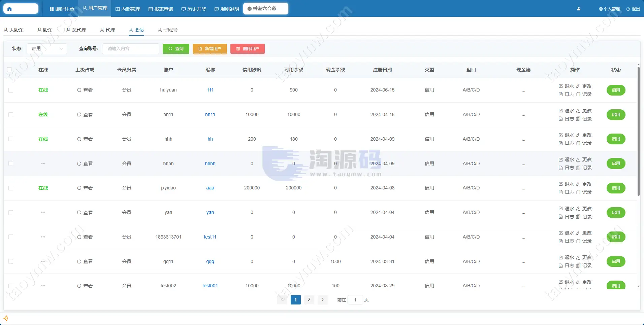
Task: Switch to 大股东 tab
Action: [14, 30]
